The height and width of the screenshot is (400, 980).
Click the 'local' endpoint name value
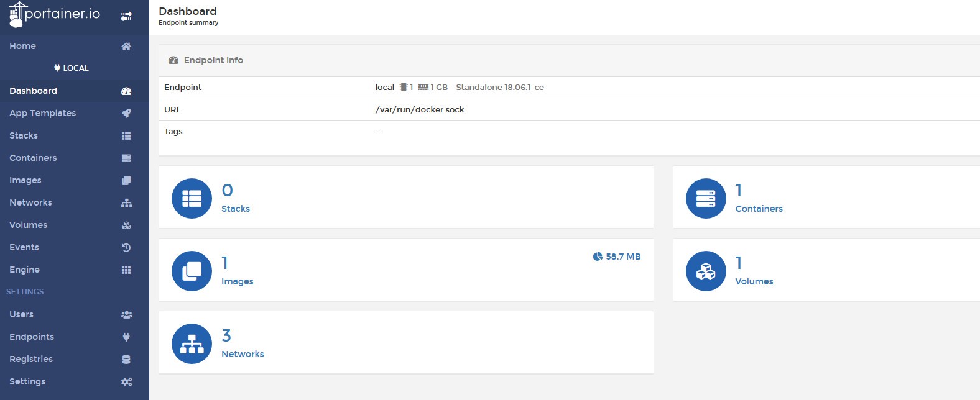385,88
